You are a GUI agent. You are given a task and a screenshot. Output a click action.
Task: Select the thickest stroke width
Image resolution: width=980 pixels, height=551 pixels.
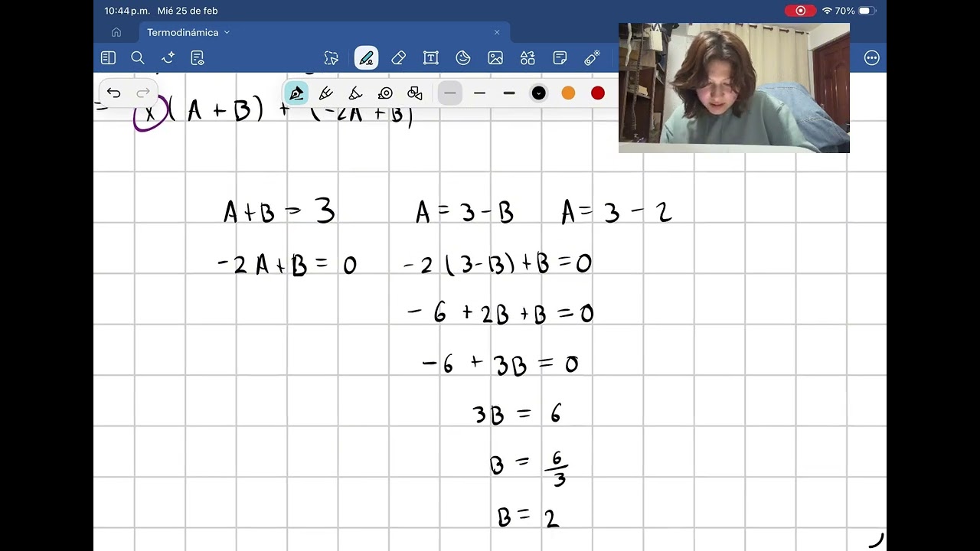[x=509, y=93]
